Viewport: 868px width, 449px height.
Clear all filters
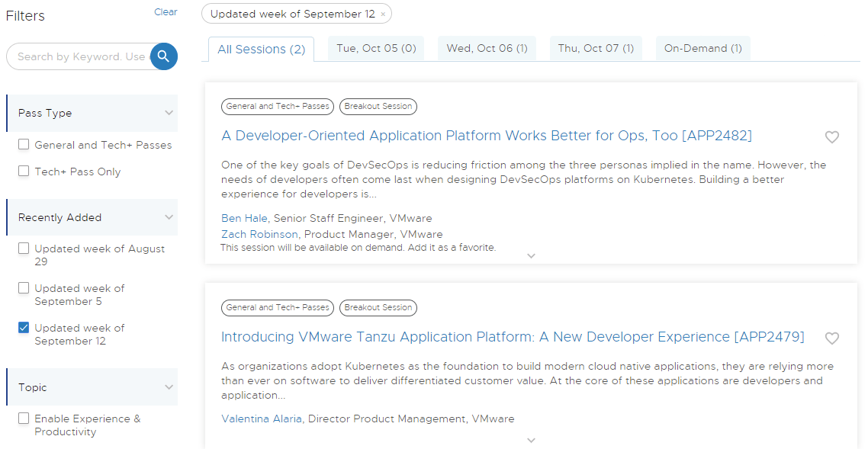(x=166, y=12)
